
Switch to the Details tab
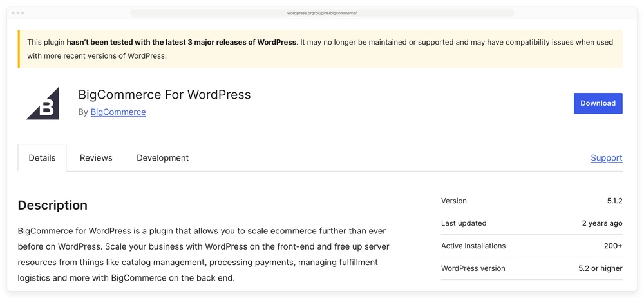[42, 157]
